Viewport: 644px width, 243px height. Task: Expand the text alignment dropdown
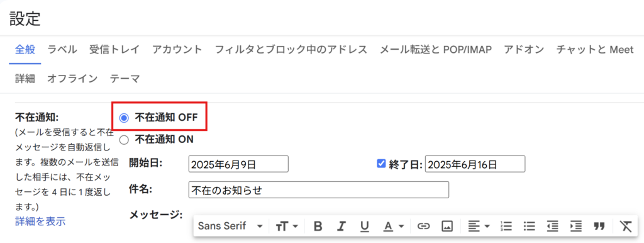tap(479, 226)
